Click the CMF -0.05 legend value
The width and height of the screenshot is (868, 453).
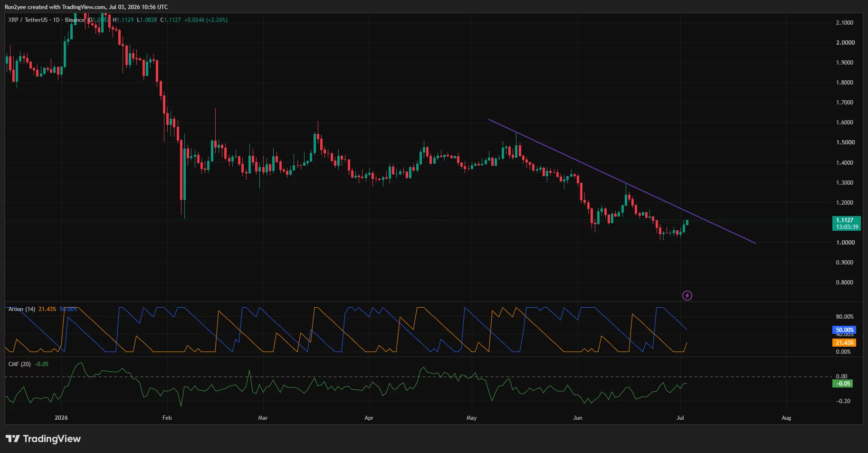[x=41, y=364]
